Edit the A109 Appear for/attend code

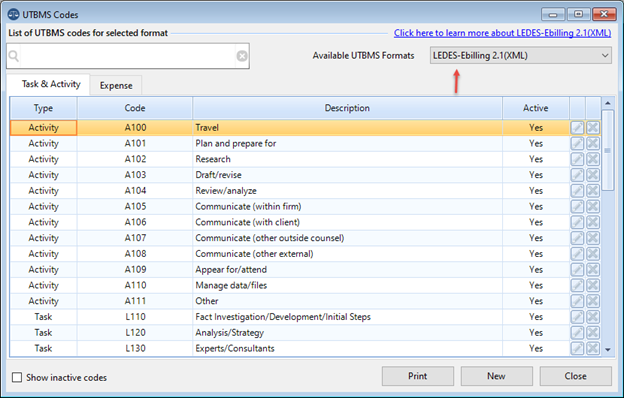577,269
